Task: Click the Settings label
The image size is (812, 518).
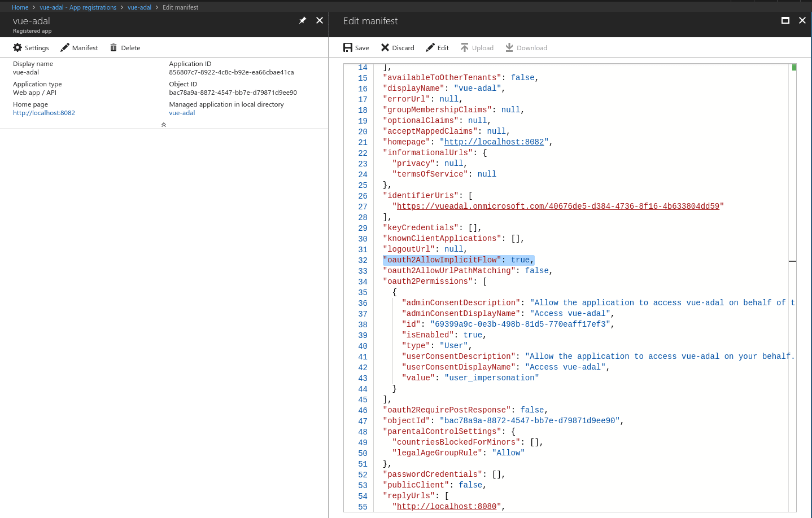Action: (37, 48)
